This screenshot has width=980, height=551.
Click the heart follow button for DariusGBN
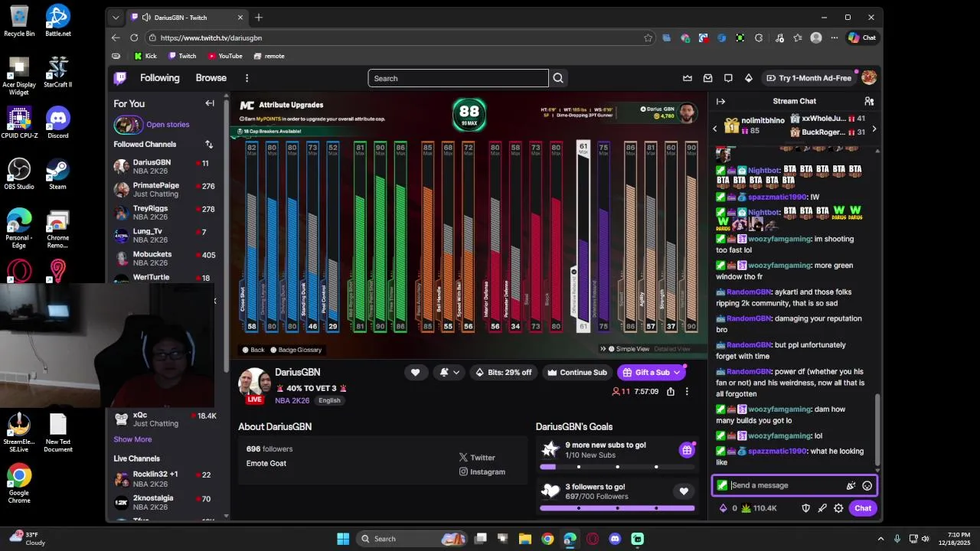click(415, 373)
